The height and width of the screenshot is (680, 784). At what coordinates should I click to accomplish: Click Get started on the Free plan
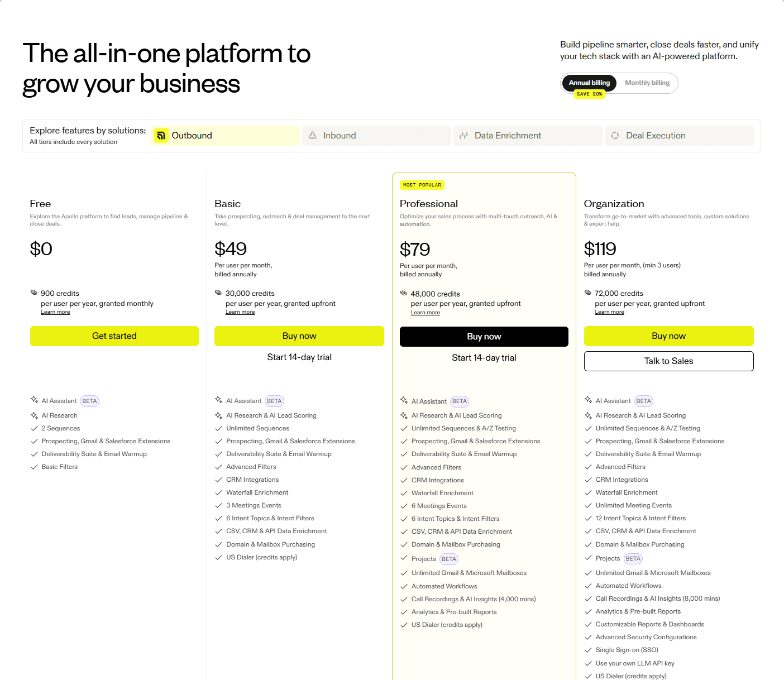(x=114, y=336)
